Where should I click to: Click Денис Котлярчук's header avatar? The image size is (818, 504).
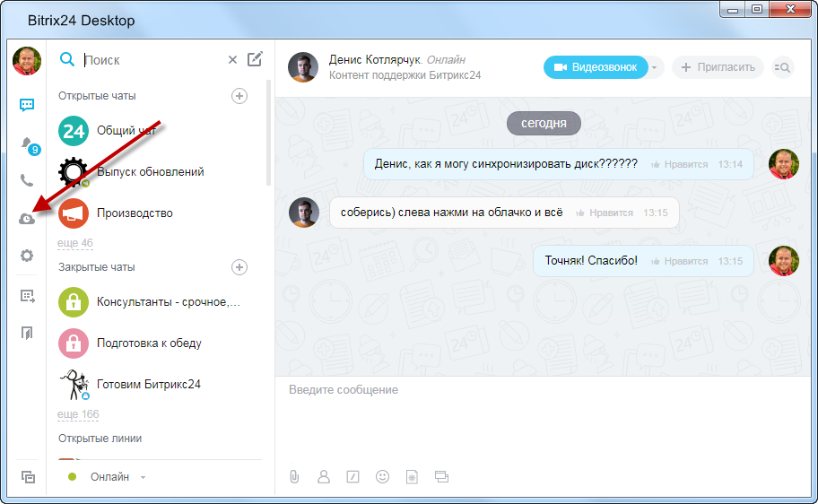303,66
